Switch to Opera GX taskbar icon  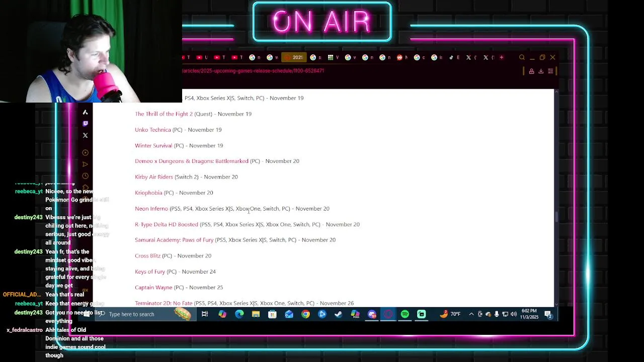(388, 314)
